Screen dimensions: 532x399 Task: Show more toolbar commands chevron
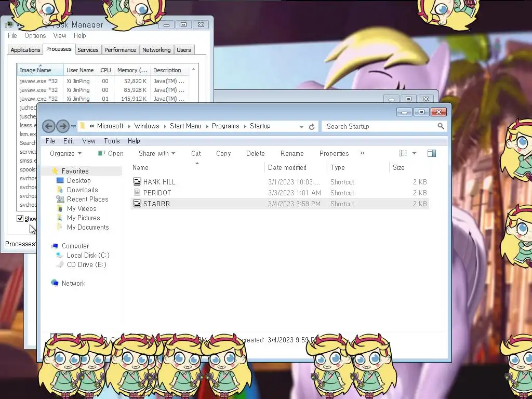tap(362, 153)
